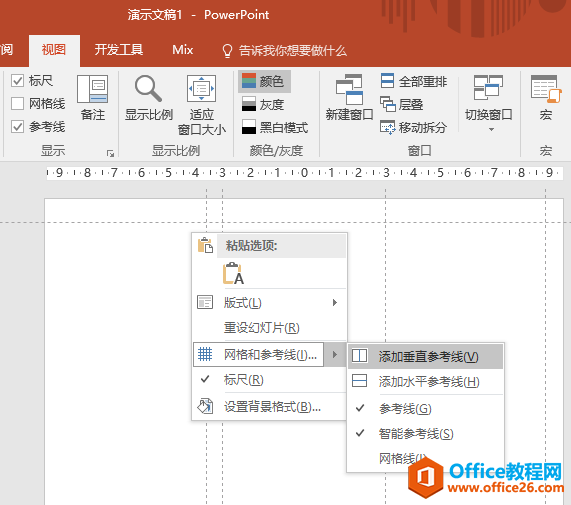571x505 pixels.
Task: Toggle 标尺(R) in the context menu
Action: coord(269,380)
